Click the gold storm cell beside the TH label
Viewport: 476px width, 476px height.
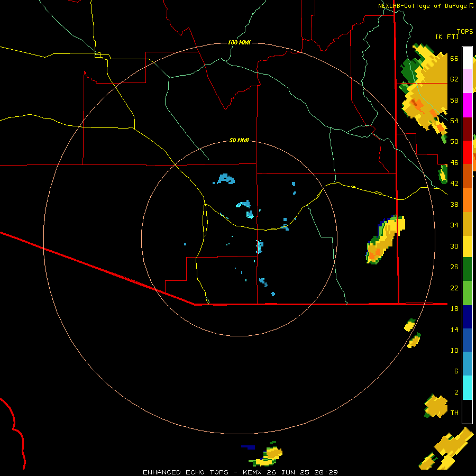436,406
